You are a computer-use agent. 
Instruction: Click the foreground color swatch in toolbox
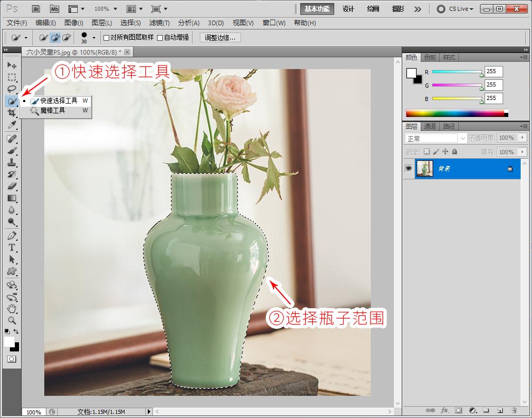[9, 341]
